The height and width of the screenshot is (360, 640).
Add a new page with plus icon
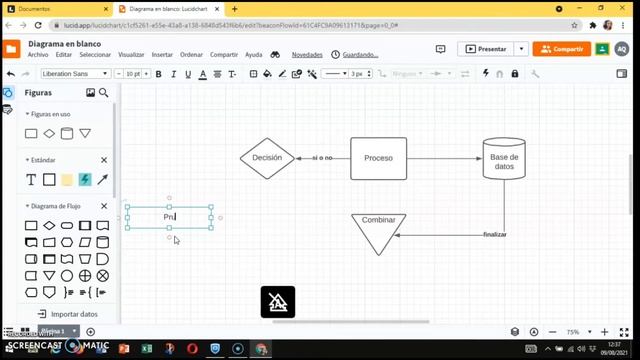[x=91, y=332]
